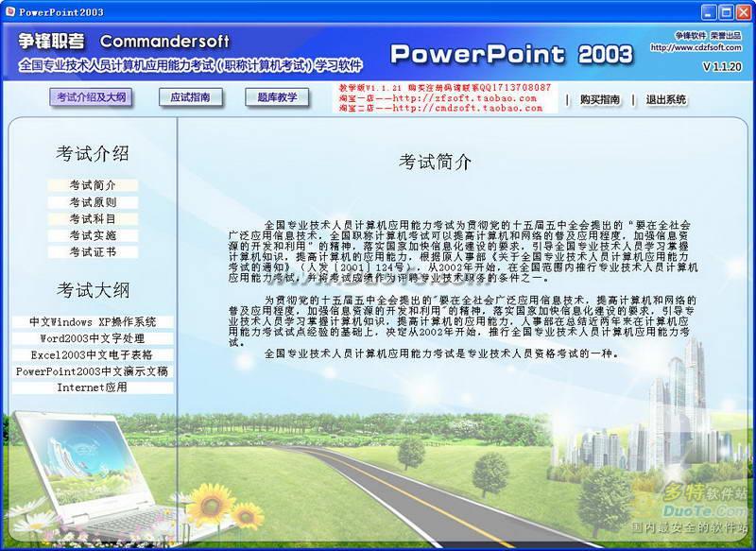
Task: Click the 争锋职考 logo text
Action: [x=52, y=42]
